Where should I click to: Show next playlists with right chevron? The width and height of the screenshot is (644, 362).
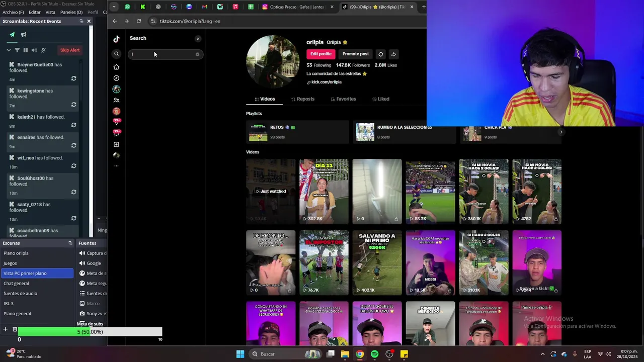(x=561, y=132)
